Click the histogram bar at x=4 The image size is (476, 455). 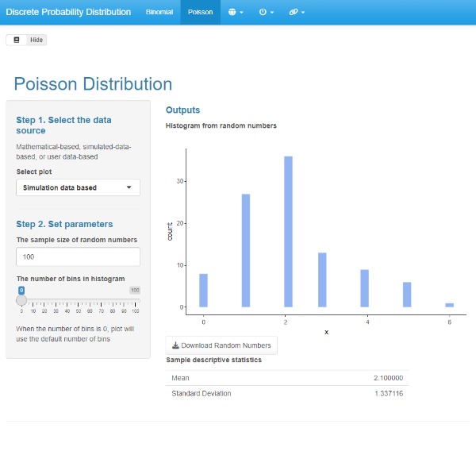pyautogui.click(x=365, y=288)
